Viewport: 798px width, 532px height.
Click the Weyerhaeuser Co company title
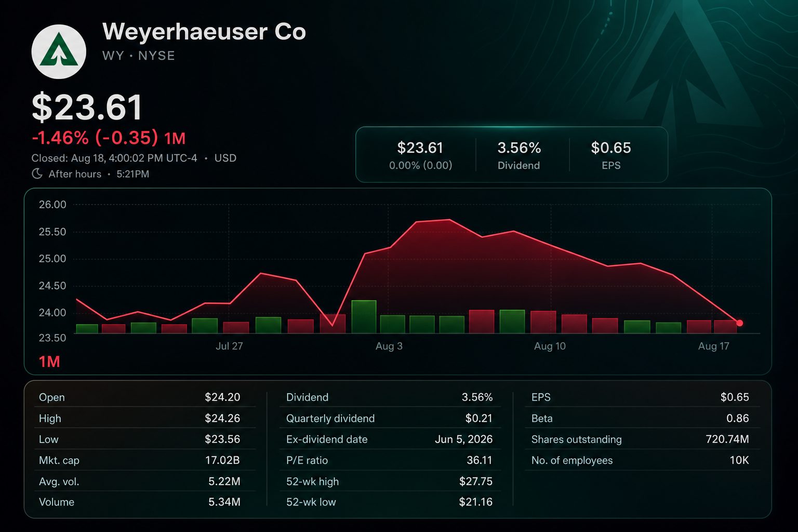tap(204, 32)
